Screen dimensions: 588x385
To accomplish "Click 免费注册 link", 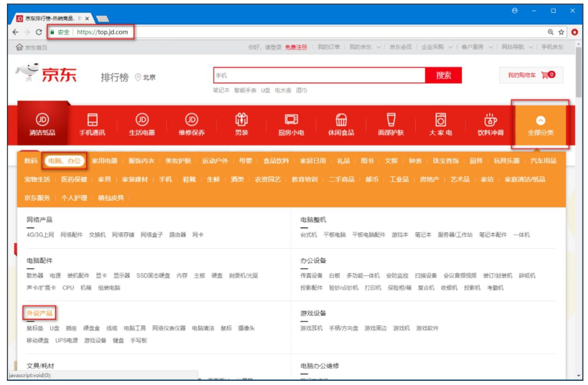I will [296, 47].
